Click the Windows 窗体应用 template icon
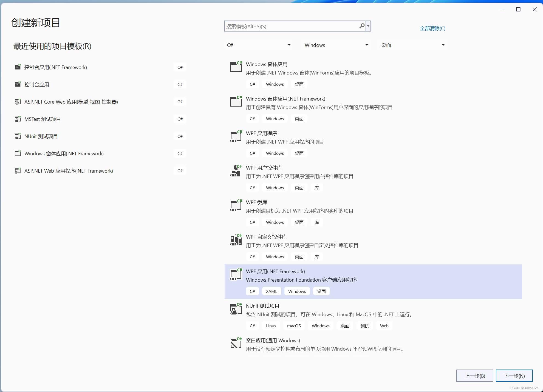 coord(236,67)
